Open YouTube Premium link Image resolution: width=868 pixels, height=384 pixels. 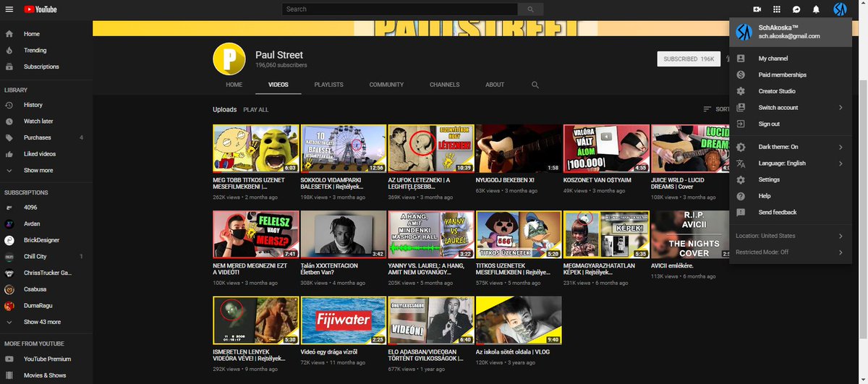point(46,359)
